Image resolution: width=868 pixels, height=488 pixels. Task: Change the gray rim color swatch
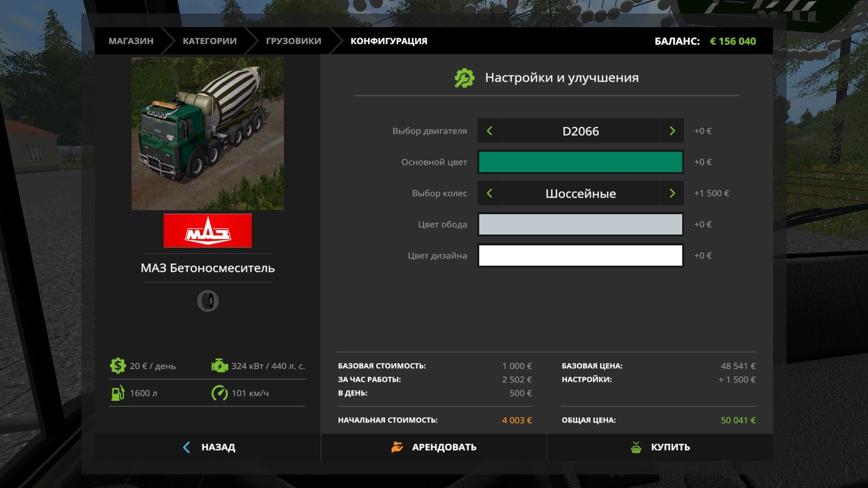[x=580, y=224]
